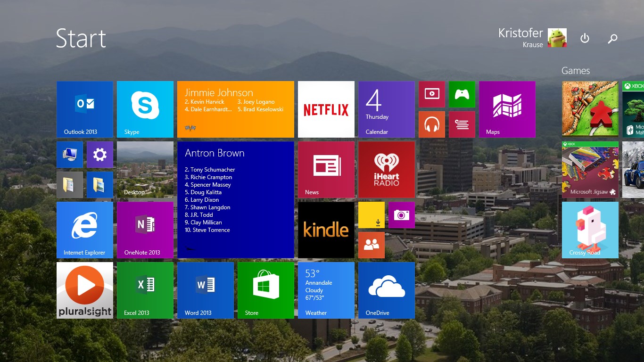Click the Power options button
This screenshot has height=362, width=644.
pyautogui.click(x=585, y=38)
